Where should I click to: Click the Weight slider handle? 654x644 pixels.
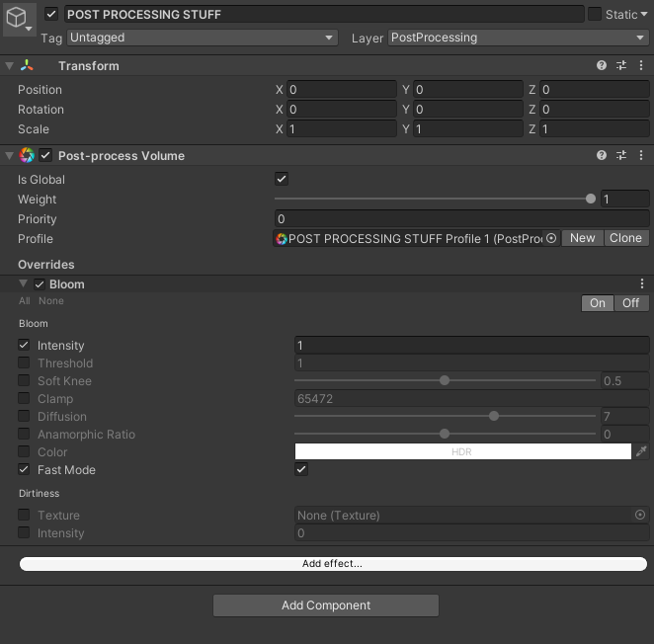tap(590, 199)
